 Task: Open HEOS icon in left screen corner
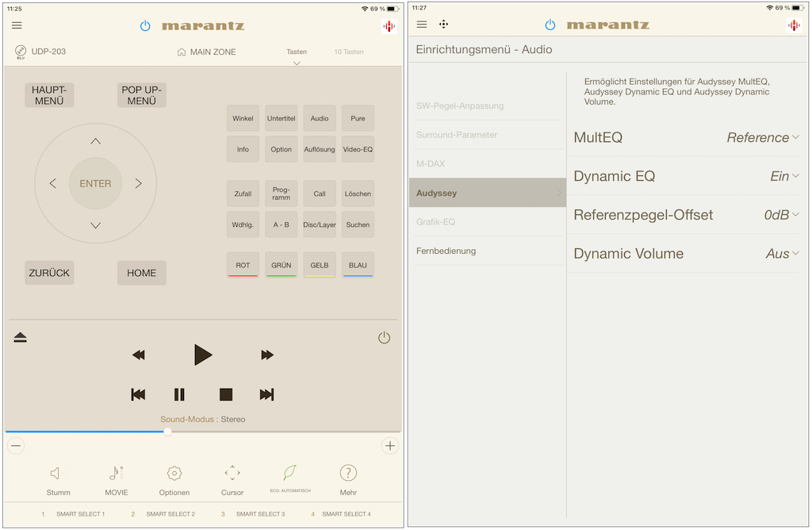pyautogui.click(x=389, y=26)
